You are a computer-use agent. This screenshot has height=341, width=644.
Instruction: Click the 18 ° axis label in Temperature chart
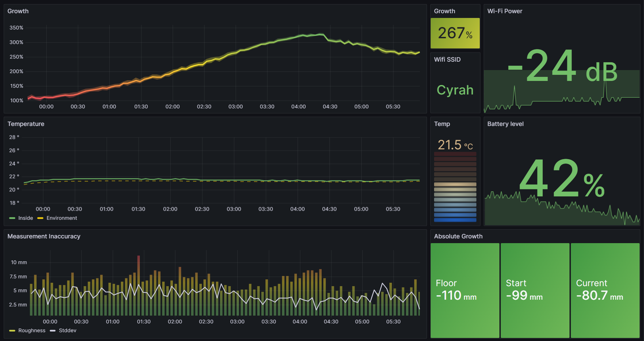(14, 203)
